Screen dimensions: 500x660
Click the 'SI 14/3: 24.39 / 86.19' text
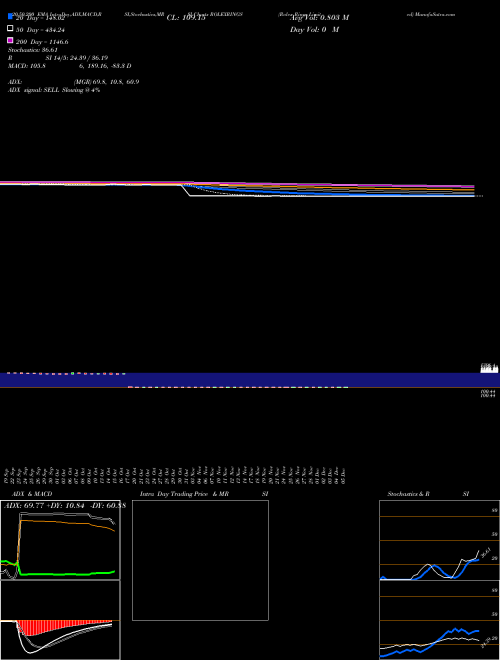(x=77, y=58)
